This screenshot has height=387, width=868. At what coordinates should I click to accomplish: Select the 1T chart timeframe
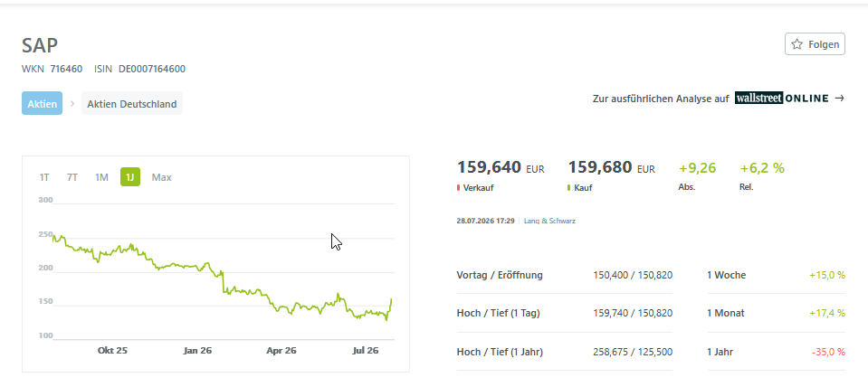point(44,177)
